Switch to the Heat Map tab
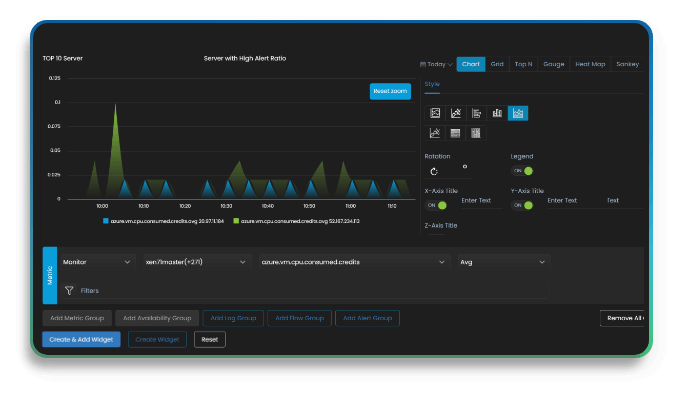Screen dimensions: 683x398 590,64
